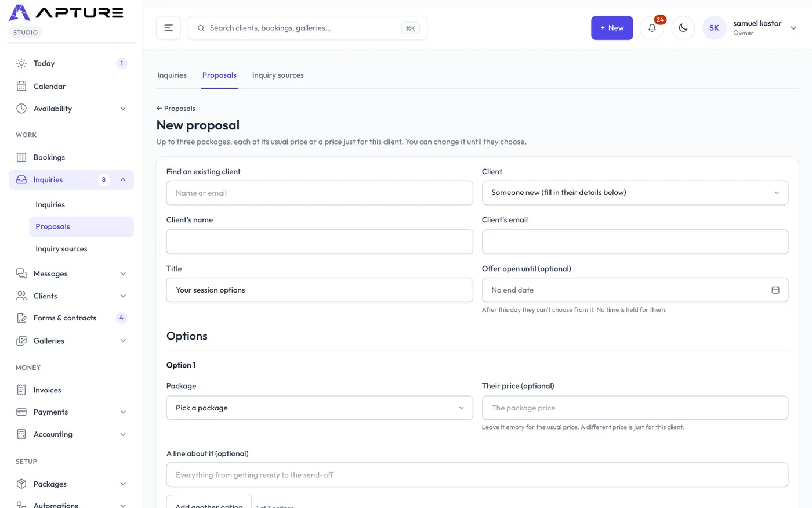The width and height of the screenshot is (812, 508).
Task: Click the Invoices receipt icon
Action: pyautogui.click(x=21, y=390)
